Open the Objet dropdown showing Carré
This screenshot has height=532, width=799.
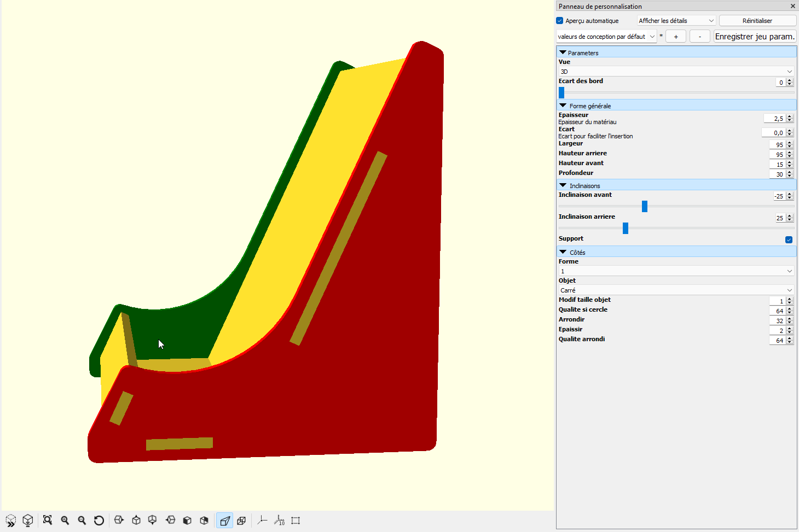pos(676,290)
